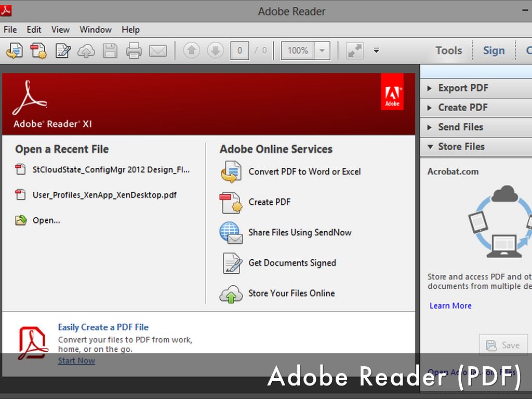Click the Print toolbar icon

134,51
